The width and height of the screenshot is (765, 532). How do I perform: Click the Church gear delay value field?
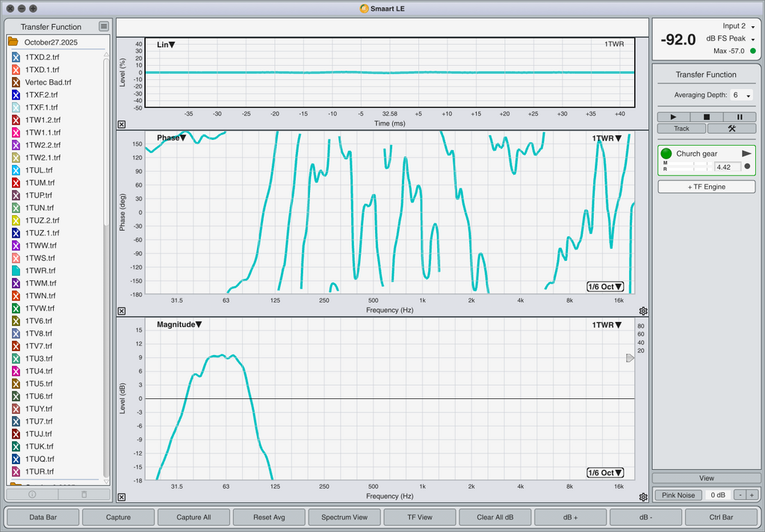pyautogui.click(x=727, y=167)
